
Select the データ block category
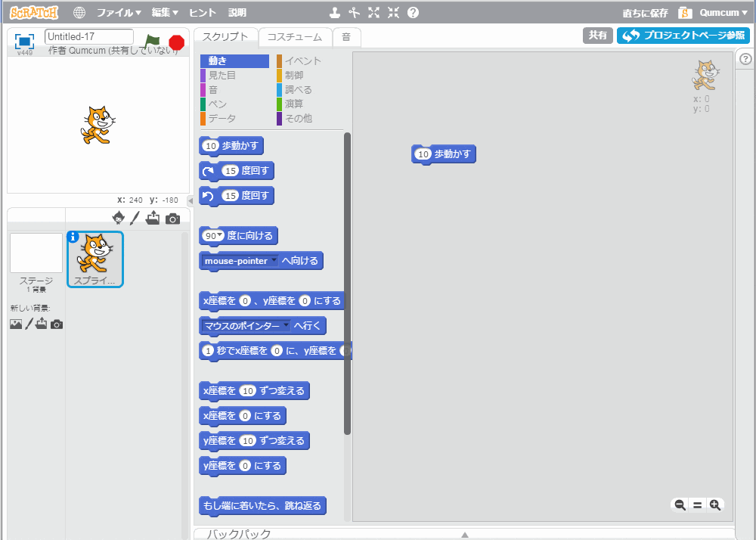tap(234, 118)
